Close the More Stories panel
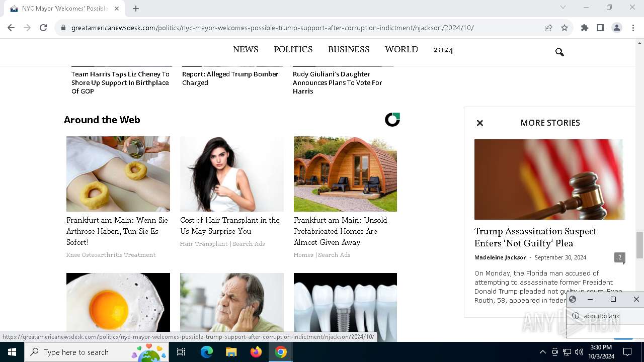Viewport: 644px width, 362px height. 480,123
